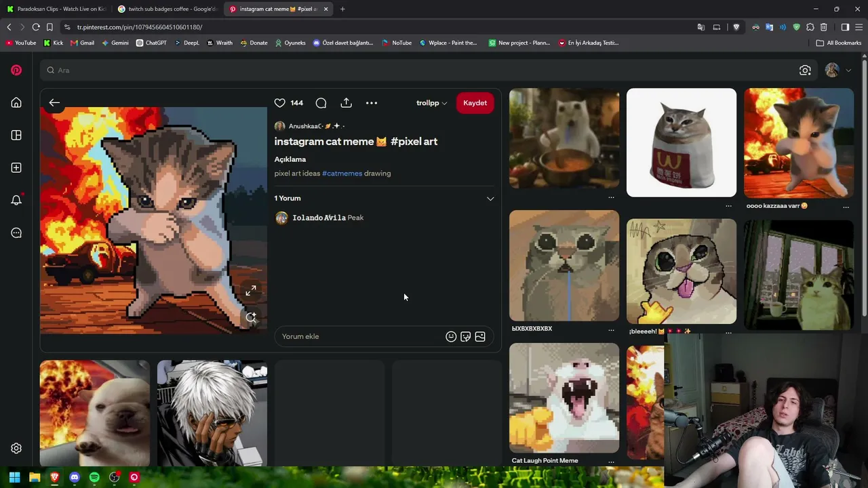The width and height of the screenshot is (868, 488).
Task: Open the browser extensions puzzle icon
Action: click(810, 27)
